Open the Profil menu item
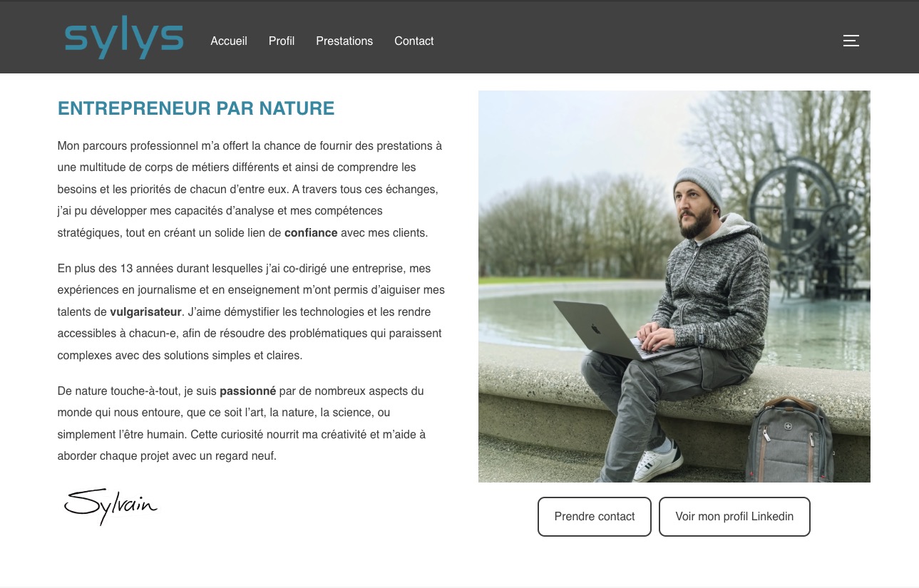This screenshot has width=919, height=588. pyautogui.click(x=282, y=41)
